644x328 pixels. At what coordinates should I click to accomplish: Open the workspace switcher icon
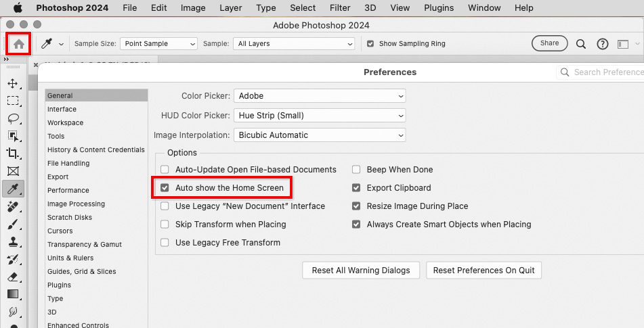click(x=623, y=44)
